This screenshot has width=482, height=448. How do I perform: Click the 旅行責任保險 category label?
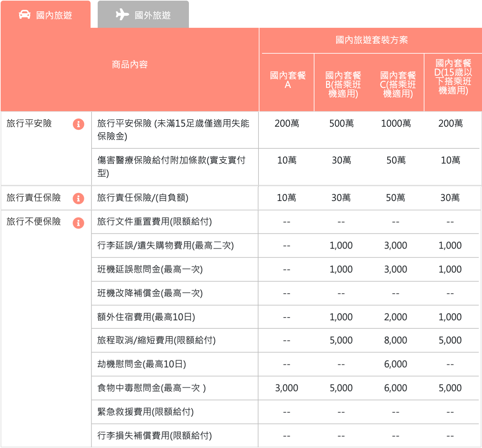point(34,197)
